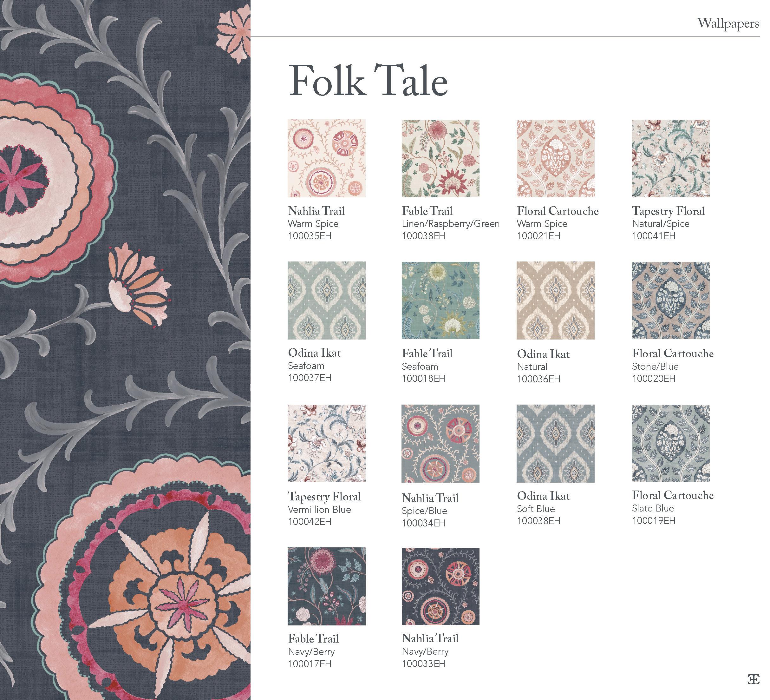770x700 pixels.
Task: Select the Odina Ikat Seafoam swatch image
Action: click(x=326, y=300)
